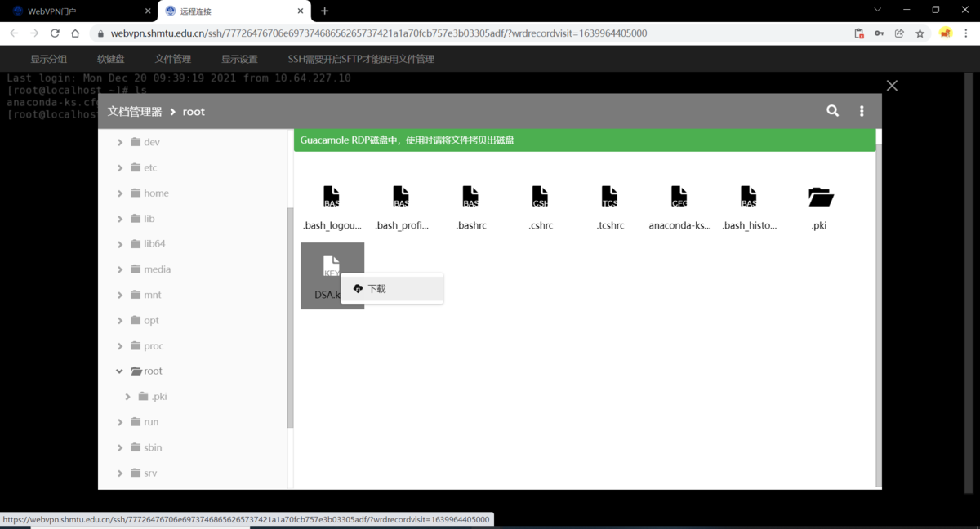Select the .cshrc file icon
Viewport: 980px width, 529px height.
pyautogui.click(x=540, y=198)
